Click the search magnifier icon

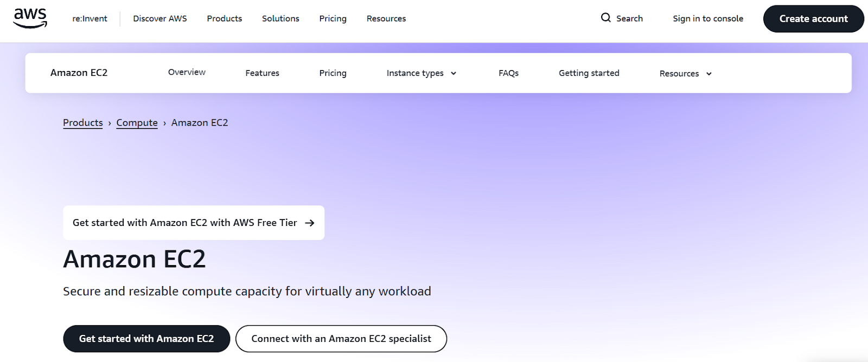[x=605, y=18]
